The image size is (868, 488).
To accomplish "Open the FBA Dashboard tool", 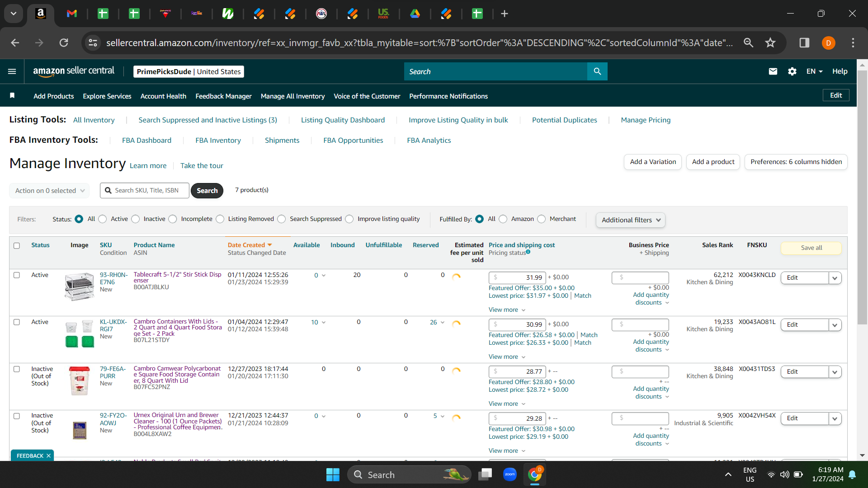I will point(146,141).
